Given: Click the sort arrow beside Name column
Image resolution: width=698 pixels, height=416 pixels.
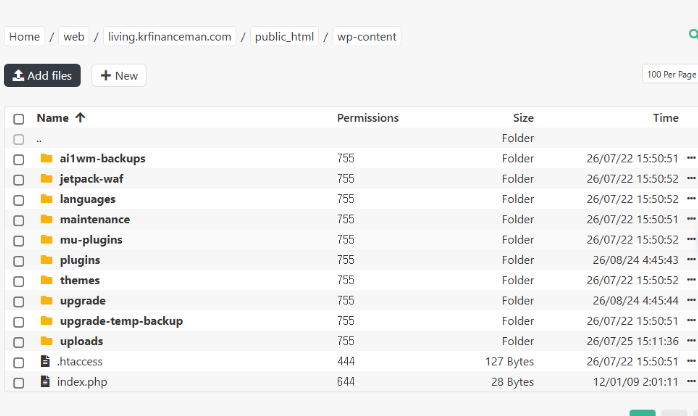Looking at the screenshot, I should (80, 117).
